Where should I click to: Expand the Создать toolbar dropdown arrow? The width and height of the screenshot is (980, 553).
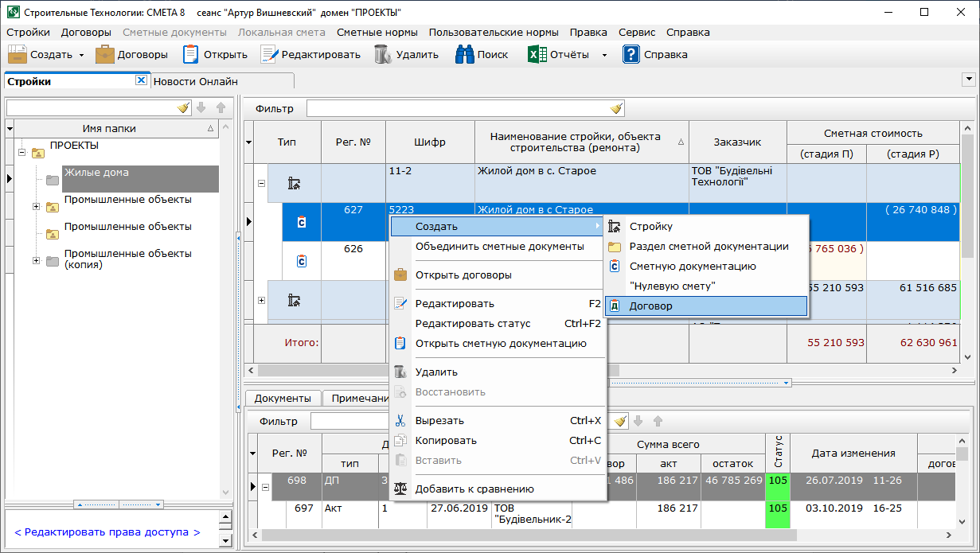[81, 56]
